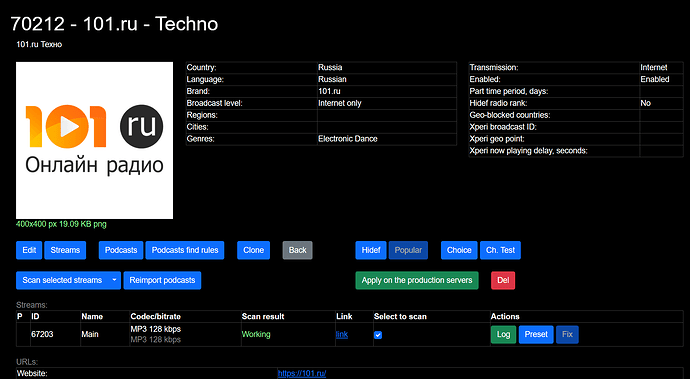Click Hidef radio rank value No
Viewport: 690px width, 379px height.
646,103
